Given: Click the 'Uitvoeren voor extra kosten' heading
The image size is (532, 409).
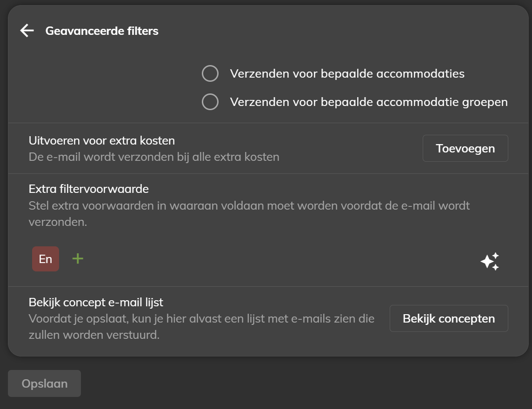Looking at the screenshot, I should 102,140.
